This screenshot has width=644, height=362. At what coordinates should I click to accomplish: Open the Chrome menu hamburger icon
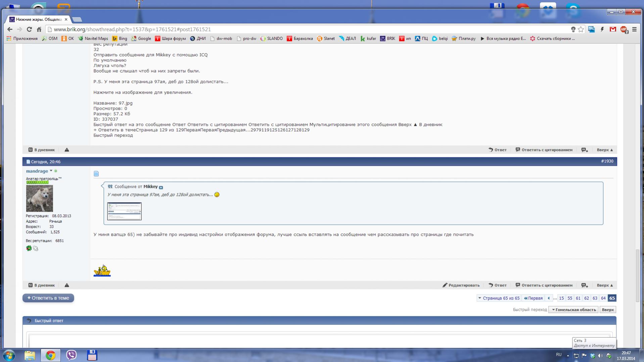coord(634,30)
